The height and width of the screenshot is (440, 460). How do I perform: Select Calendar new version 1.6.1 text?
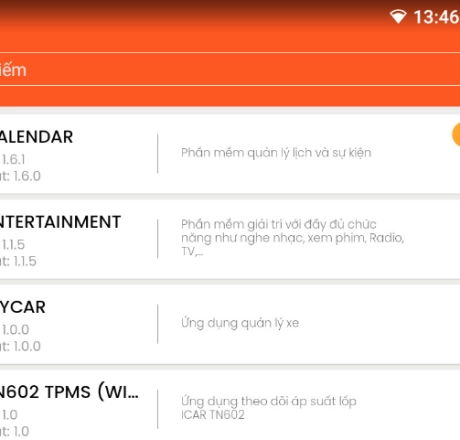[x=13, y=160]
